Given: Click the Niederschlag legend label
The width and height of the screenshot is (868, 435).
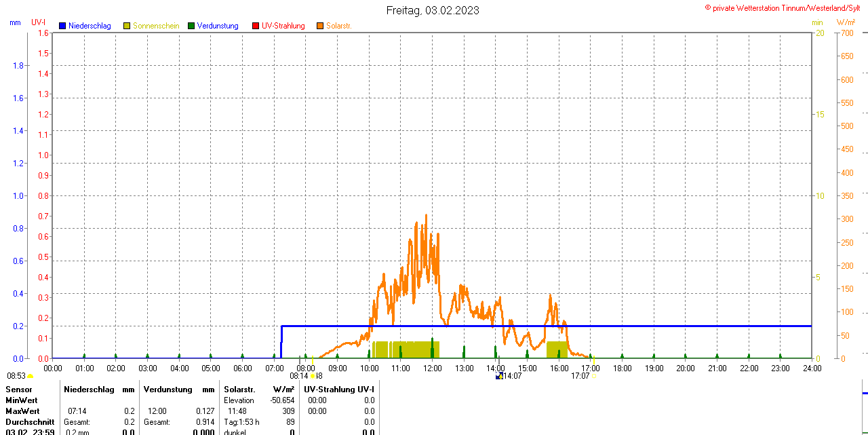Looking at the screenshot, I should pos(90,26).
